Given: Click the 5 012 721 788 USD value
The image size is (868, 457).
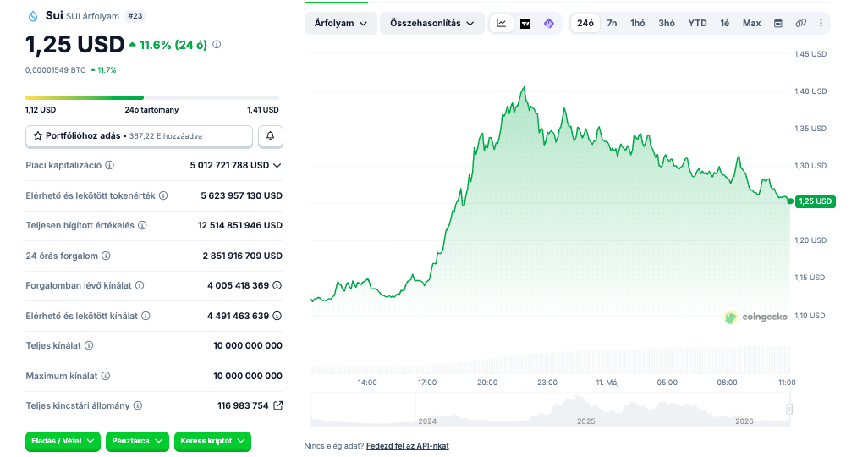Looking at the screenshot, I should tap(230, 165).
